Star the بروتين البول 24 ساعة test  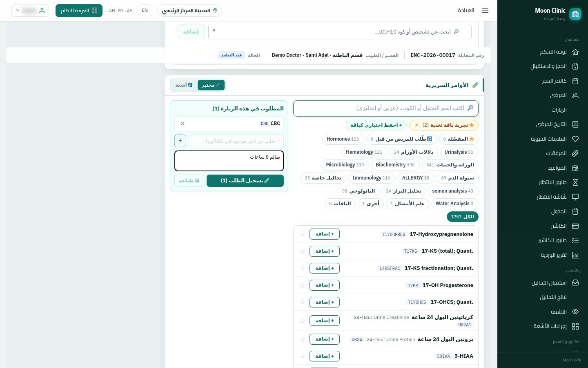(302, 339)
